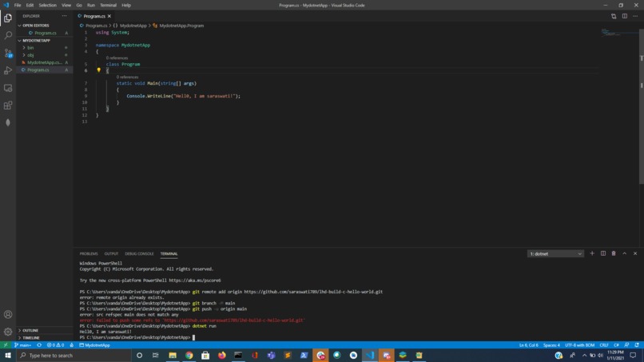644x362 pixels.
Task: Open Task View on the taskbar
Action: pyautogui.click(x=155, y=356)
